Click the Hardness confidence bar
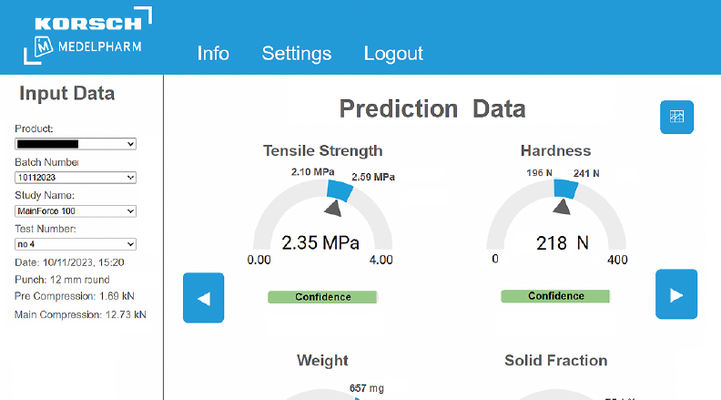The image size is (721, 400). click(x=555, y=296)
